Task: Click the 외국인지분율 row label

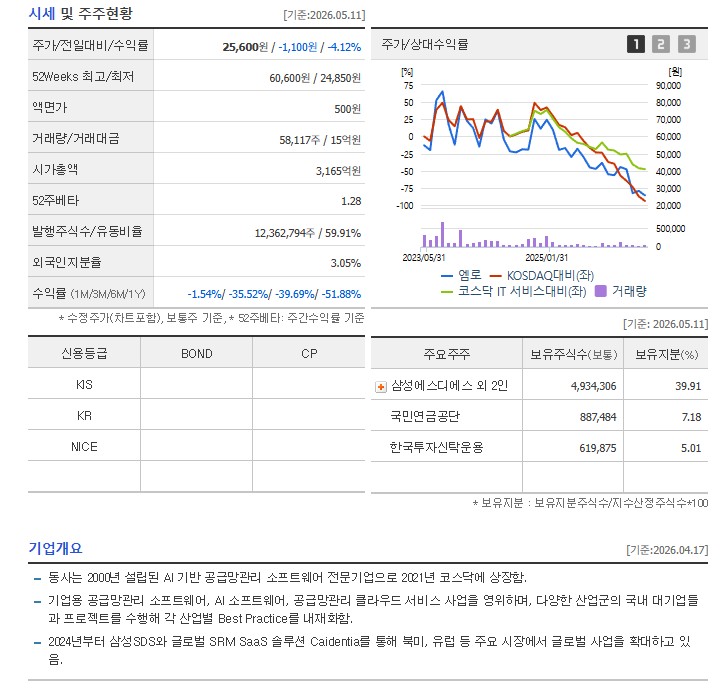Action: tap(67, 262)
